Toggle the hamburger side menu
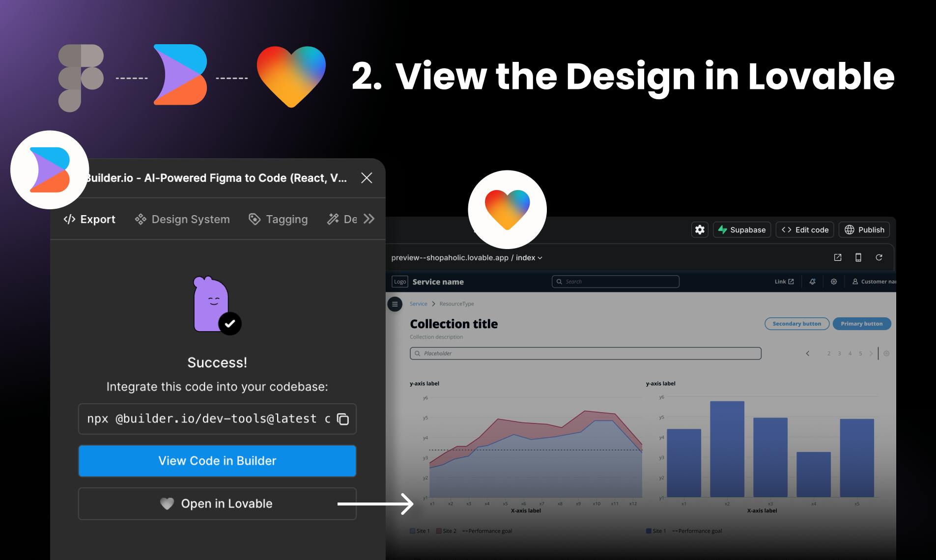Viewport: 936px width, 560px height. coord(395,304)
